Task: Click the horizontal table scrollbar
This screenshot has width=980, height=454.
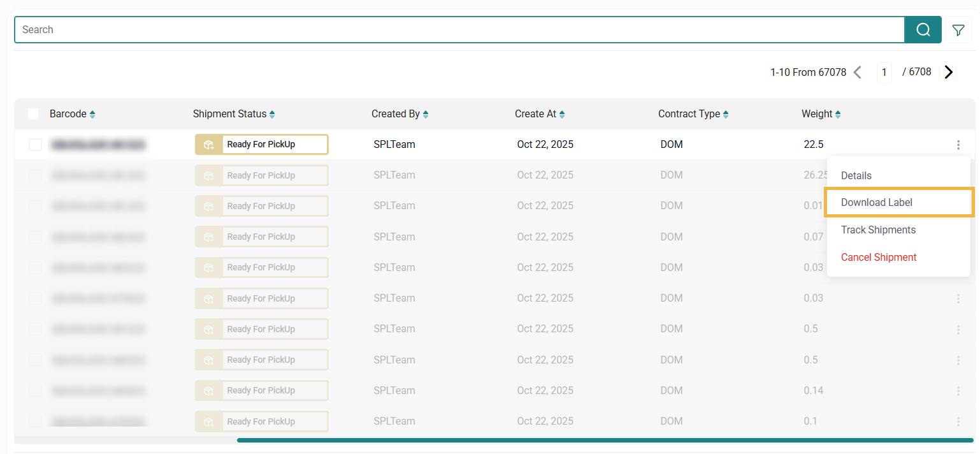Action: (604, 440)
